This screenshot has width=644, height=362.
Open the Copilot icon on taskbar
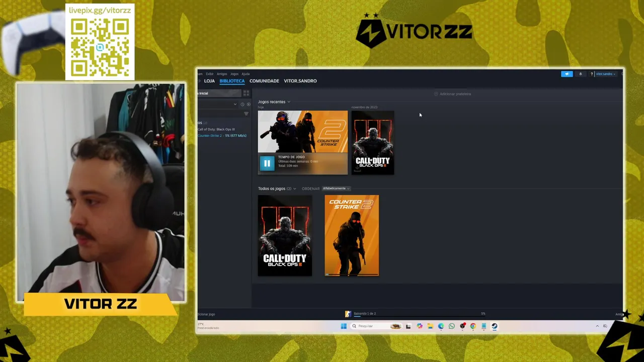point(419,326)
